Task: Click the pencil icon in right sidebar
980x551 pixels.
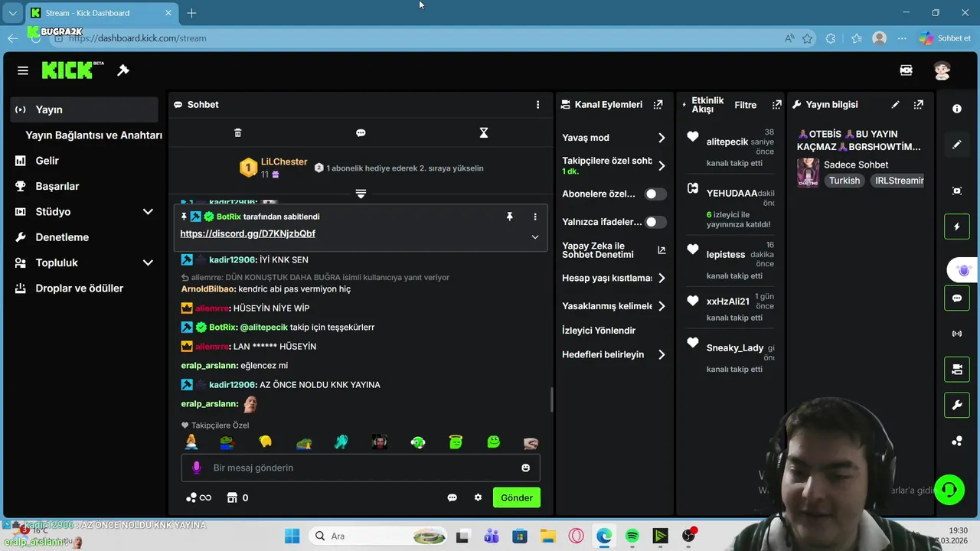Action: (x=956, y=145)
